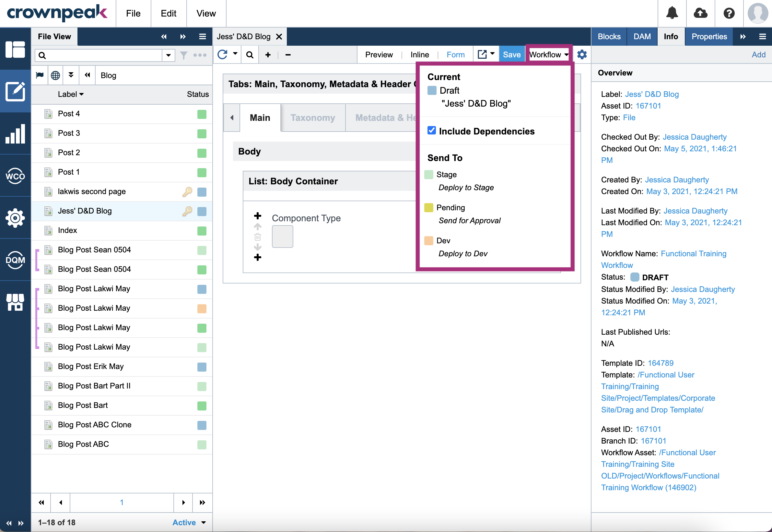
Task: Click the trash icon in Body Container
Action: coord(257,237)
